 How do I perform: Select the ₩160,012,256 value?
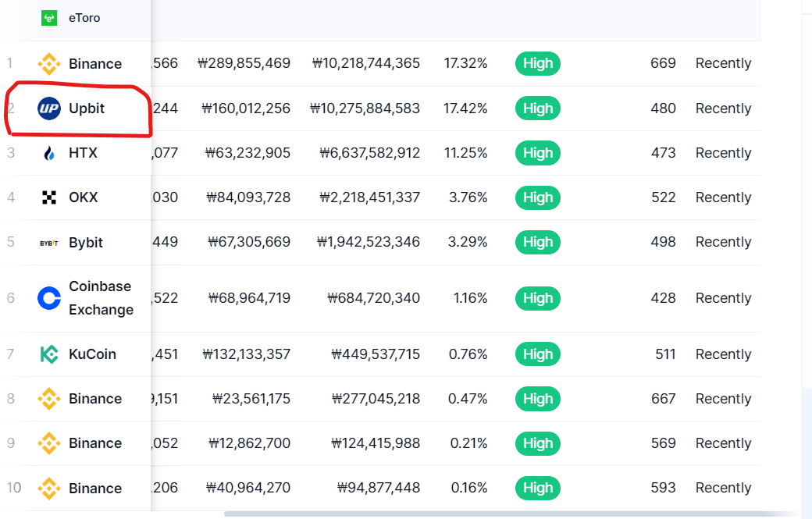[246, 108]
